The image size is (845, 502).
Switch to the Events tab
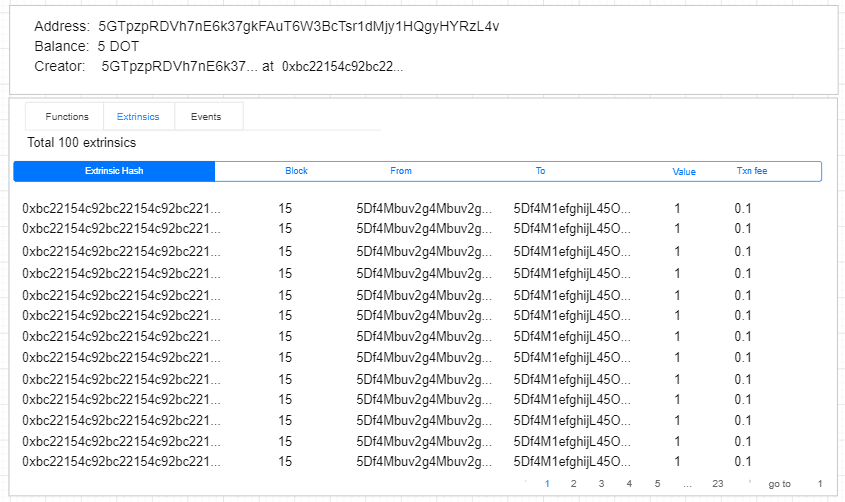point(206,117)
